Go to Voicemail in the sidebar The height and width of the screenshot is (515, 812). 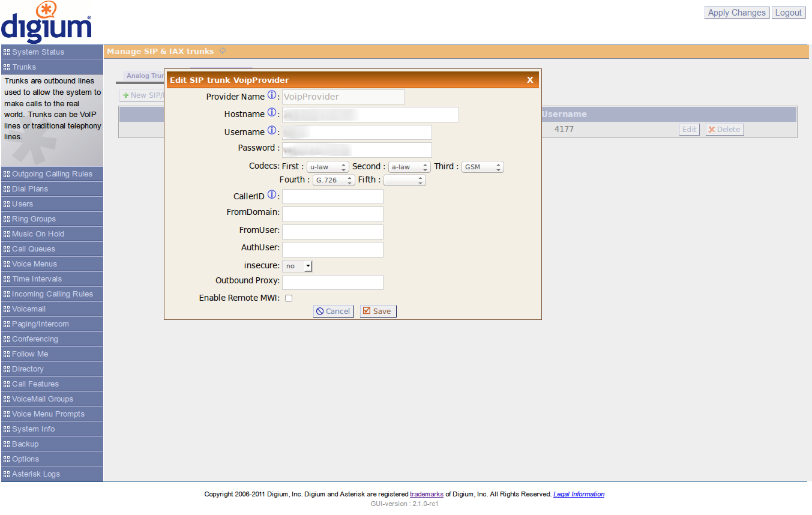click(29, 309)
